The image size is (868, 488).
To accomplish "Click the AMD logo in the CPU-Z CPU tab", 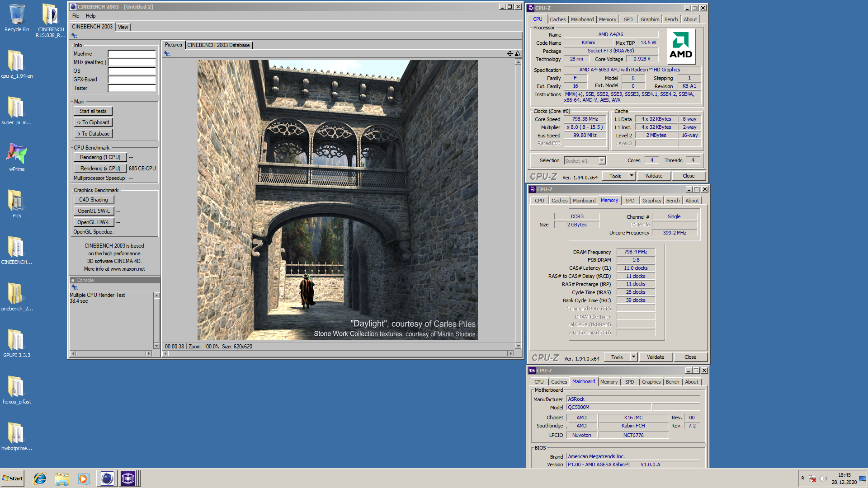I will [x=681, y=47].
